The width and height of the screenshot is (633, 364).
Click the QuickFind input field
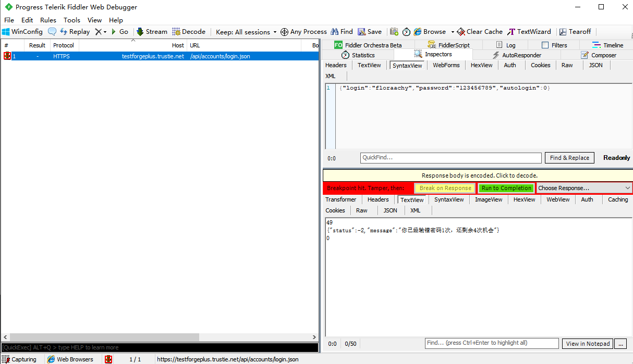pos(451,158)
